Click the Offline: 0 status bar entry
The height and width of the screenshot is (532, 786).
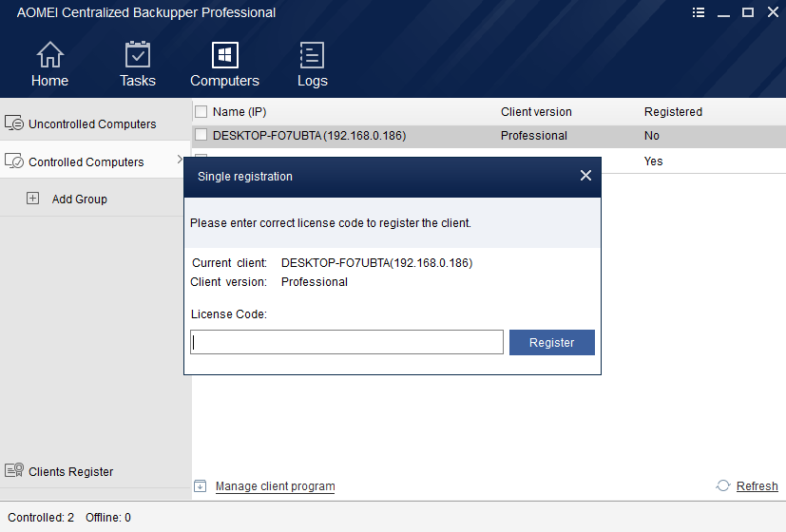pos(108,518)
